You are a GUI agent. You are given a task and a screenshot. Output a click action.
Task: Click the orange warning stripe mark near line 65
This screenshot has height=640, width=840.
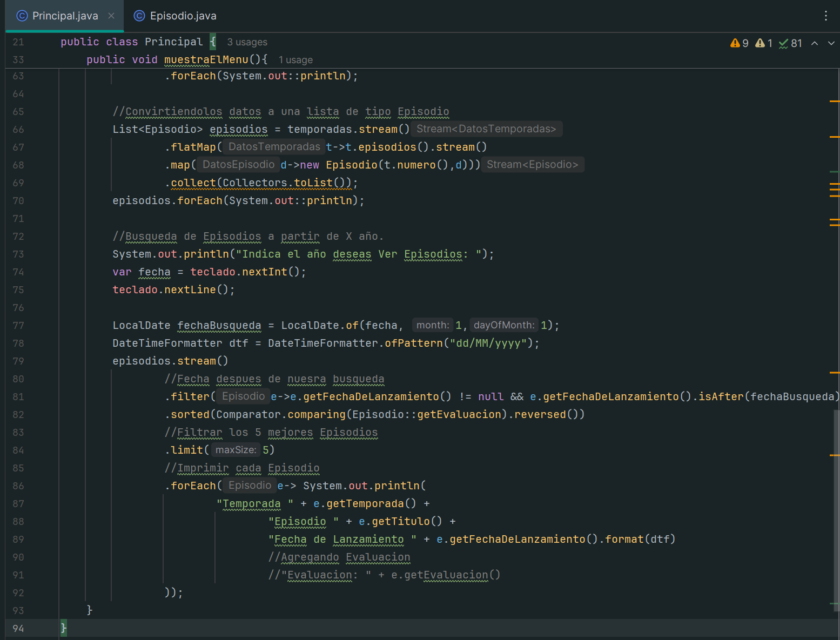pos(835,101)
